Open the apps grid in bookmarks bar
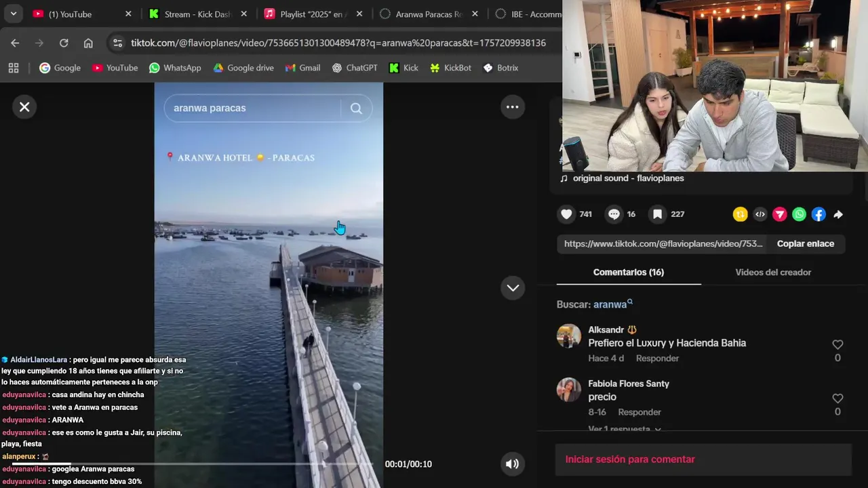The image size is (868, 488). coord(14,68)
